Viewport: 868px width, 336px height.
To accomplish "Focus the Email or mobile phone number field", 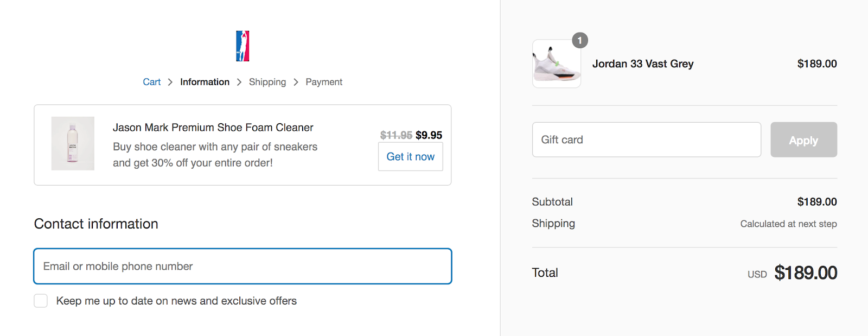I will click(x=242, y=267).
